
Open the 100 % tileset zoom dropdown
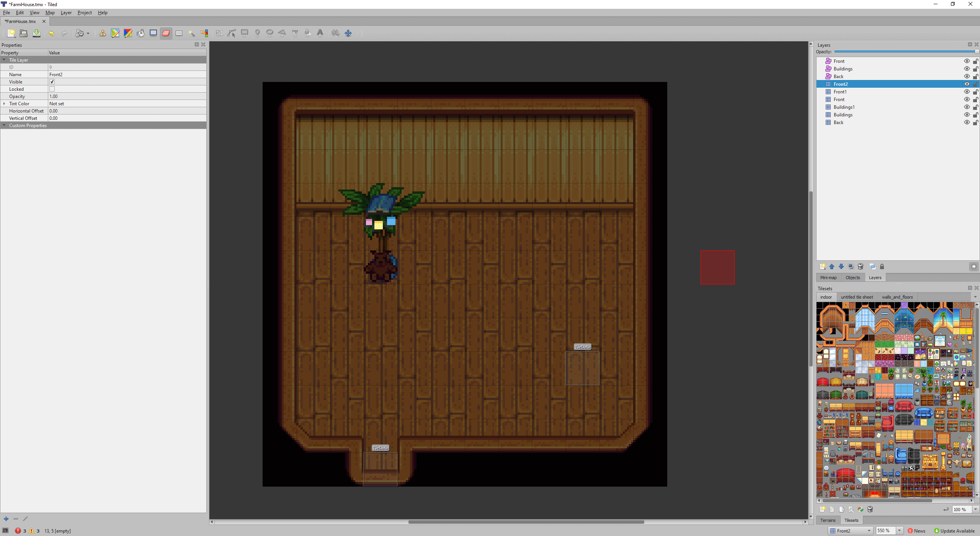click(975, 509)
